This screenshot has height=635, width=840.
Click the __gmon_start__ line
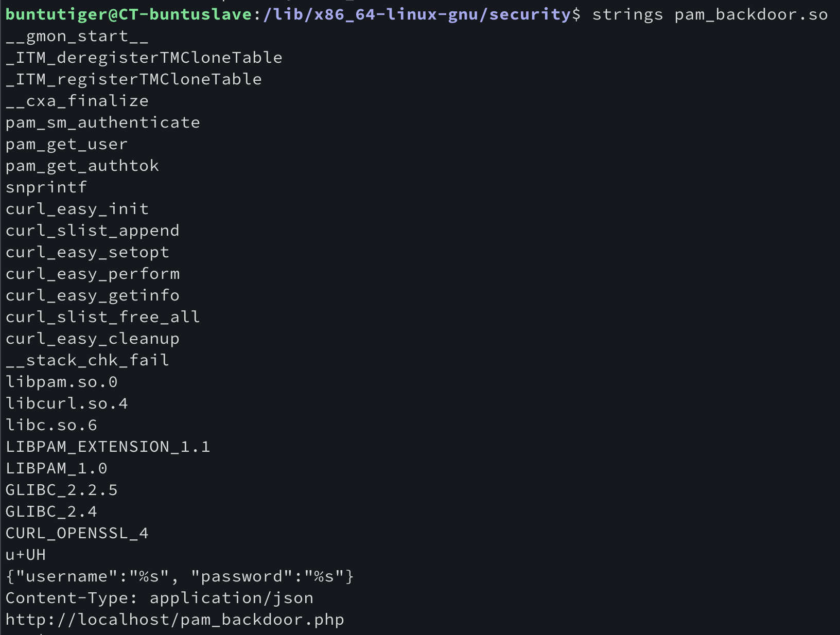(x=77, y=36)
